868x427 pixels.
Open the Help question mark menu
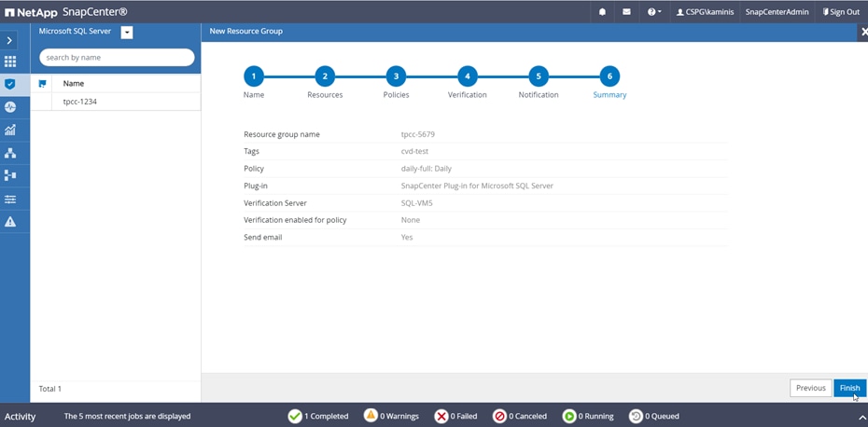(653, 11)
